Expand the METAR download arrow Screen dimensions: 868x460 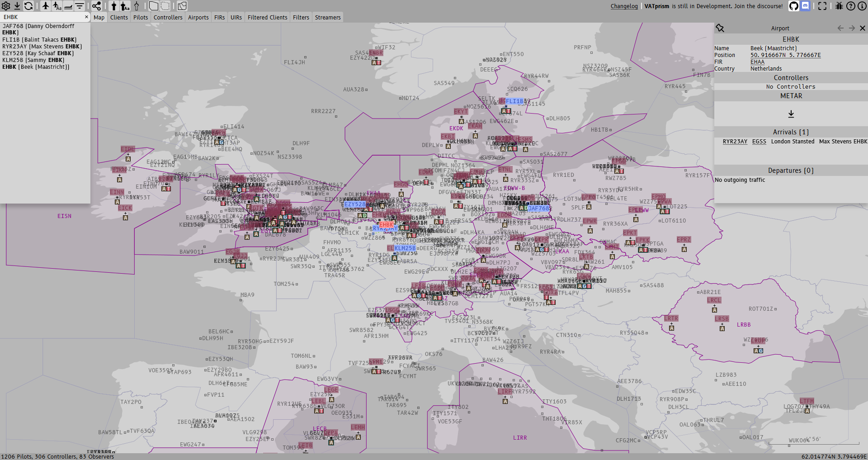tap(791, 114)
